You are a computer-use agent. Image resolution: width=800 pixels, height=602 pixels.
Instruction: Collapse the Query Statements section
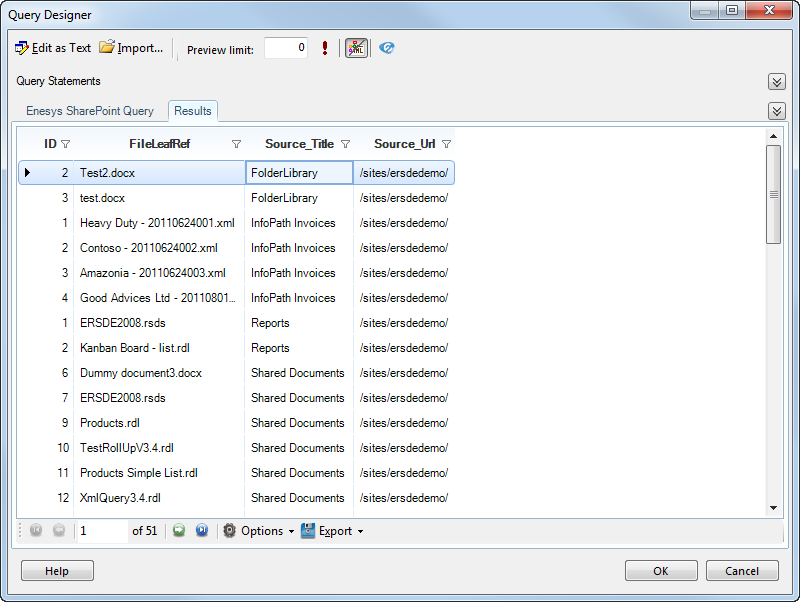776,81
